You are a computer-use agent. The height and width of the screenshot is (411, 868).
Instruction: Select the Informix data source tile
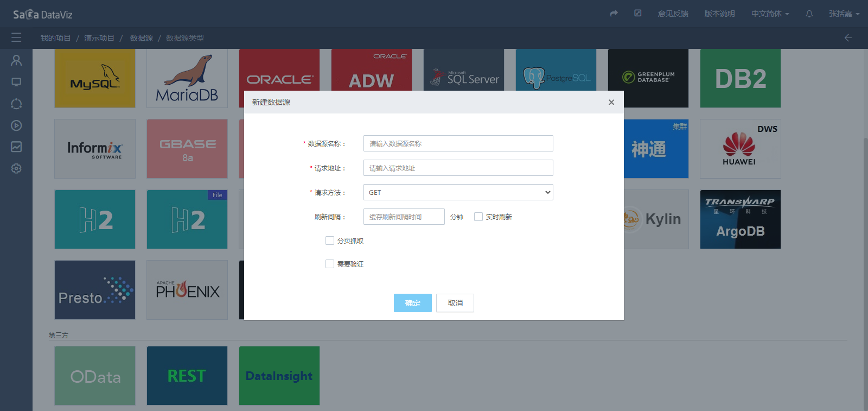click(95, 149)
